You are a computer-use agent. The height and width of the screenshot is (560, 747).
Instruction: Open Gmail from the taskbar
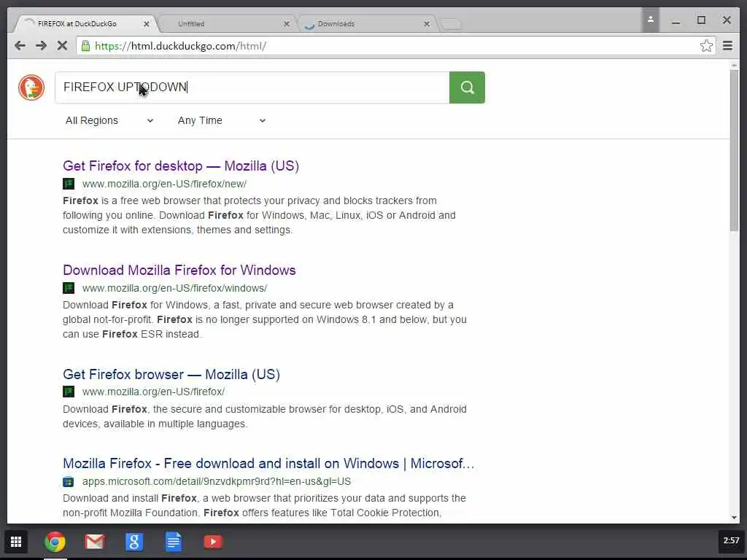pyautogui.click(x=94, y=542)
